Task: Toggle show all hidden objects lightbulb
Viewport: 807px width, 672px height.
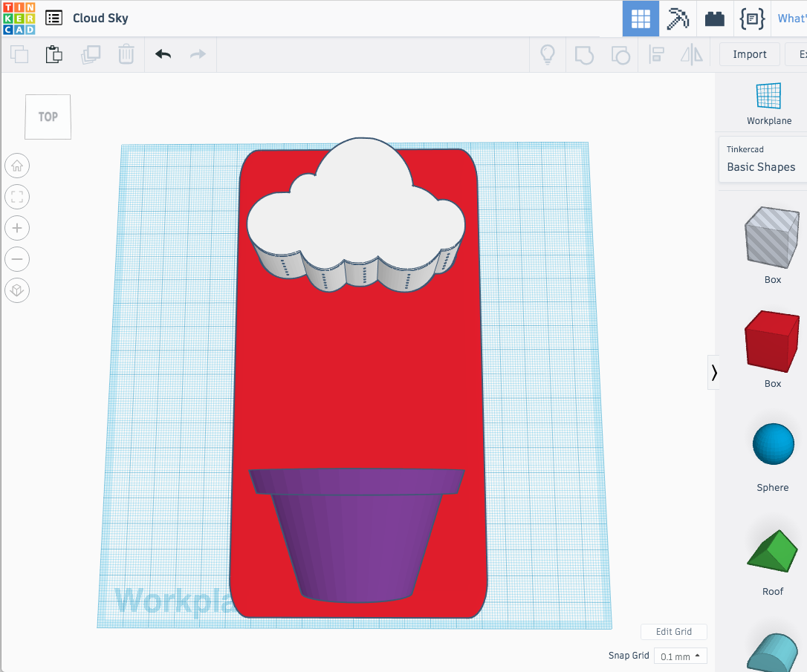Action: pos(547,54)
